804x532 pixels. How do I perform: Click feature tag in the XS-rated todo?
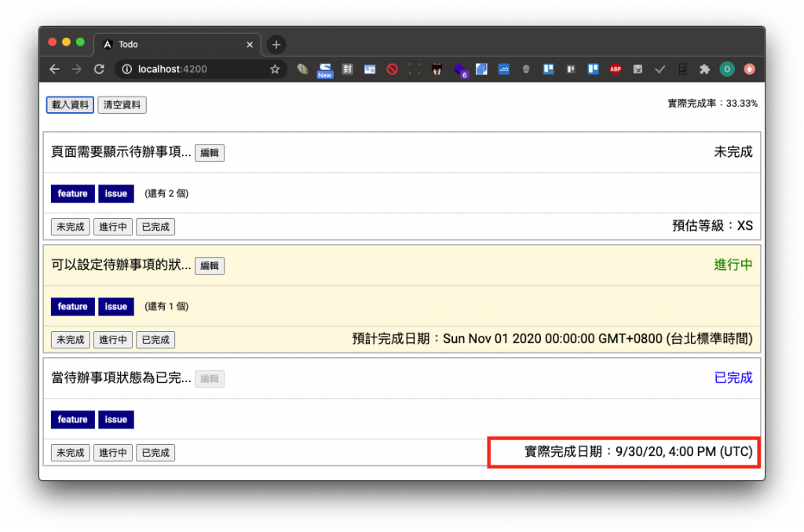click(x=73, y=194)
